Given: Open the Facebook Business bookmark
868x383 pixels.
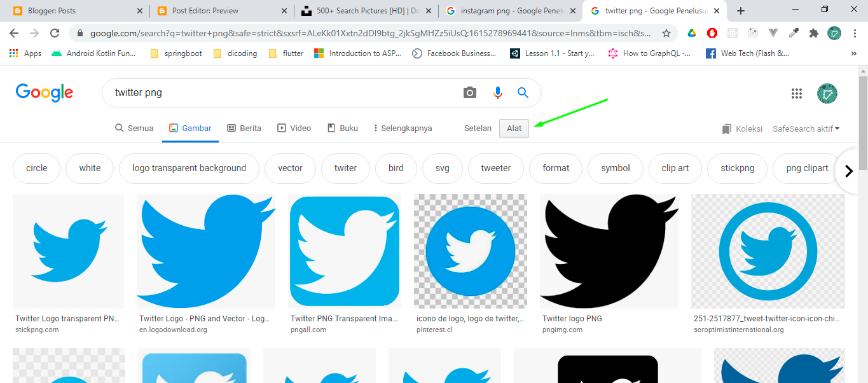Looking at the screenshot, I should point(454,53).
